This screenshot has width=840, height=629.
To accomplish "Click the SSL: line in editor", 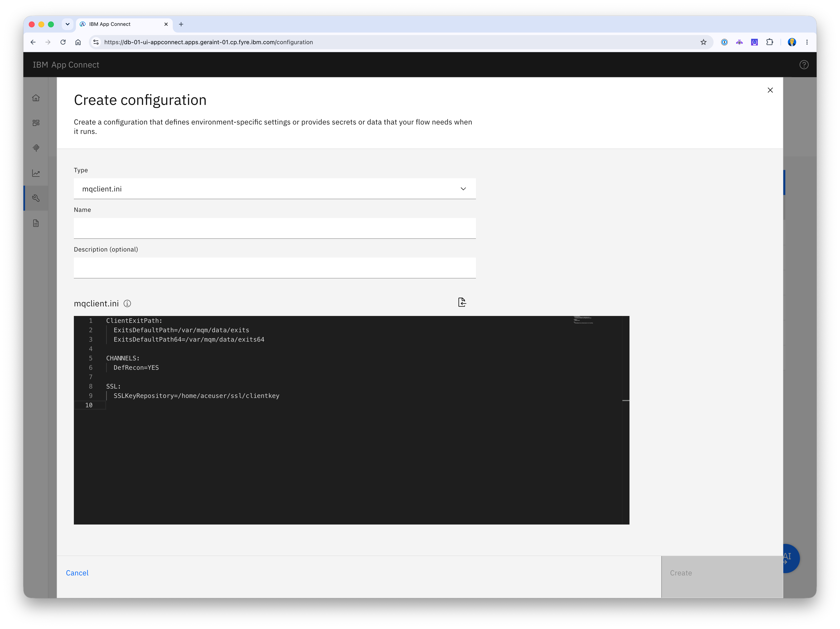I will (113, 386).
